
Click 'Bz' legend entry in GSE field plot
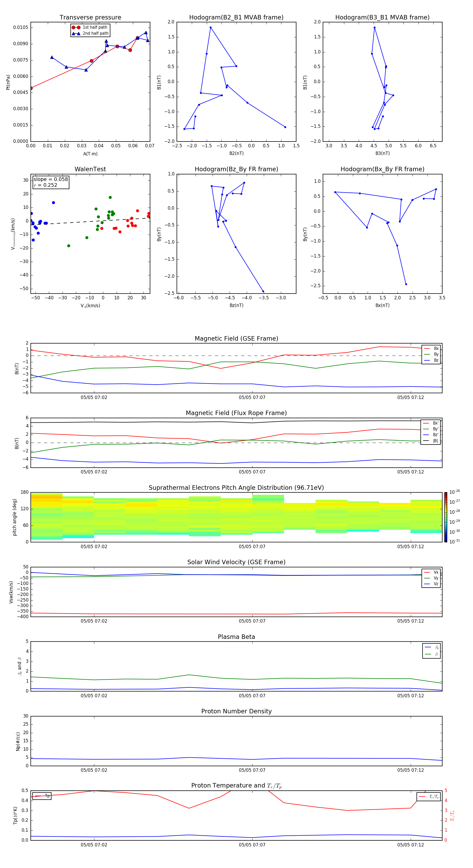pyautogui.click(x=431, y=360)
